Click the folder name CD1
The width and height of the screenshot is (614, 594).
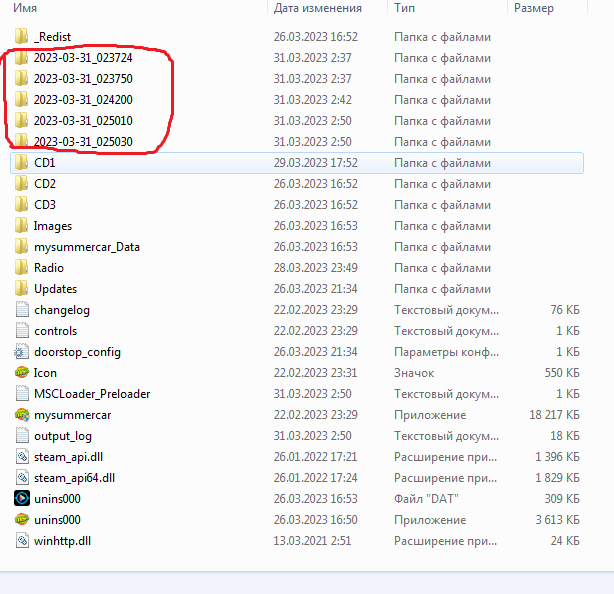pyautogui.click(x=44, y=162)
